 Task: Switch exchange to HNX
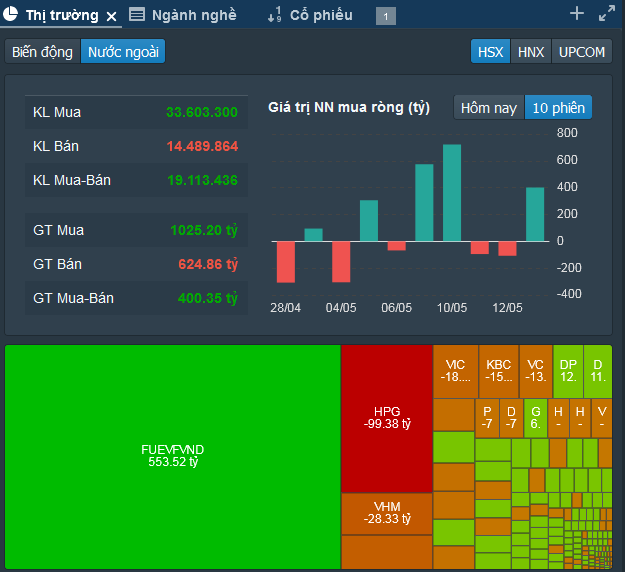(530, 52)
